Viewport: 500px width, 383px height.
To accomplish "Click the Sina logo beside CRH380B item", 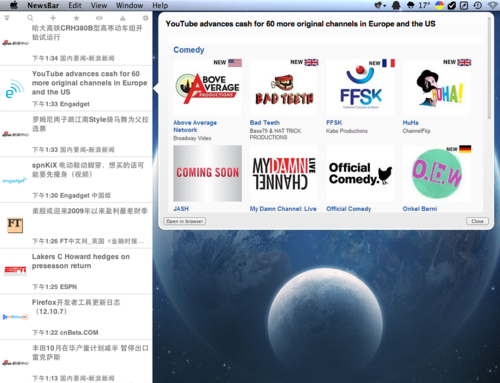I will [15, 43].
